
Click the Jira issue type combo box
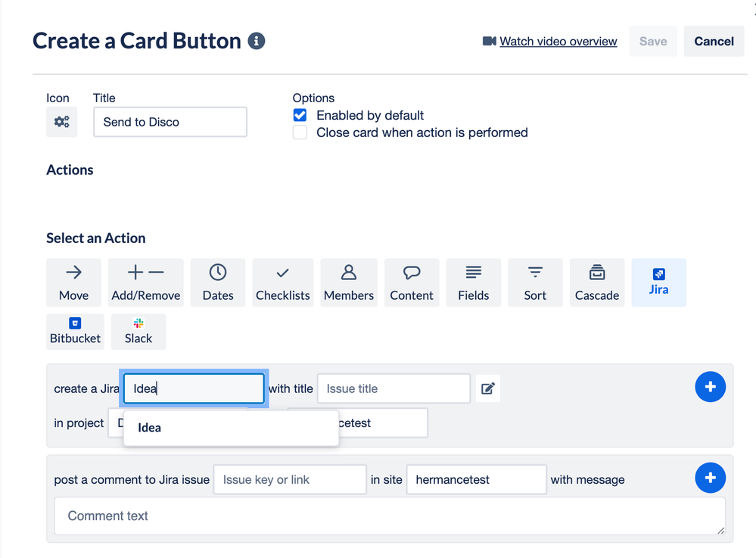pyautogui.click(x=194, y=388)
